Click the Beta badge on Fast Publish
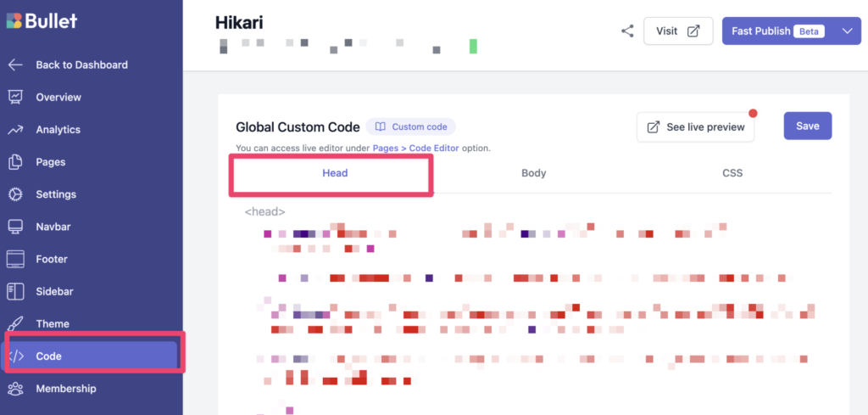This screenshot has width=868, height=415. point(809,31)
